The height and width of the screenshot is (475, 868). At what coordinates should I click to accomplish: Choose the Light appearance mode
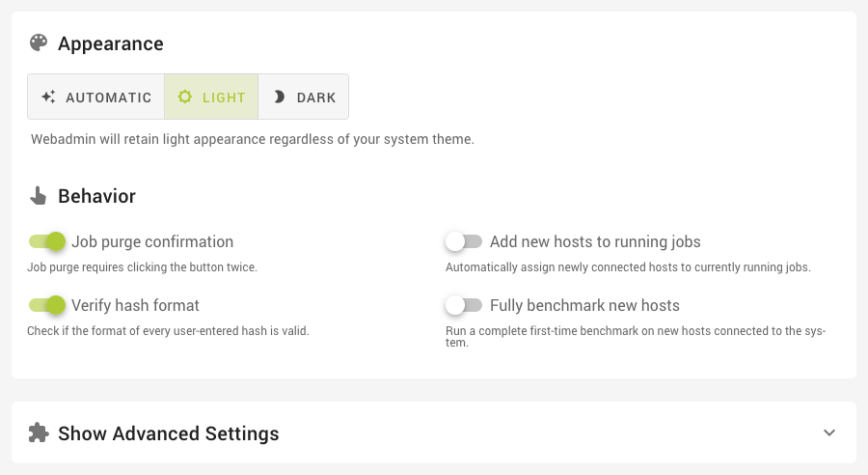pyautogui.click(x=211, y=98)
